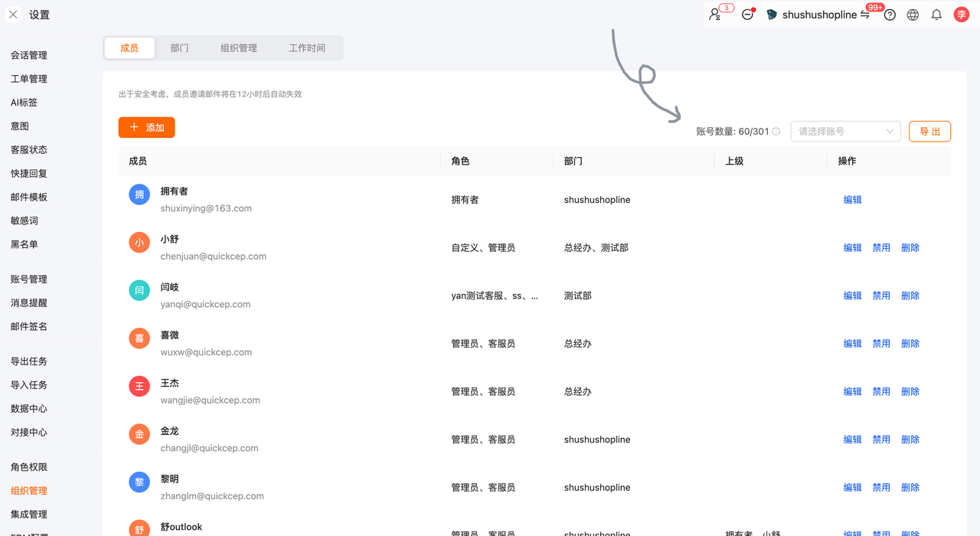980x536 pixels.
Task: Disable the 小舒 account
Action: point(881,248)
